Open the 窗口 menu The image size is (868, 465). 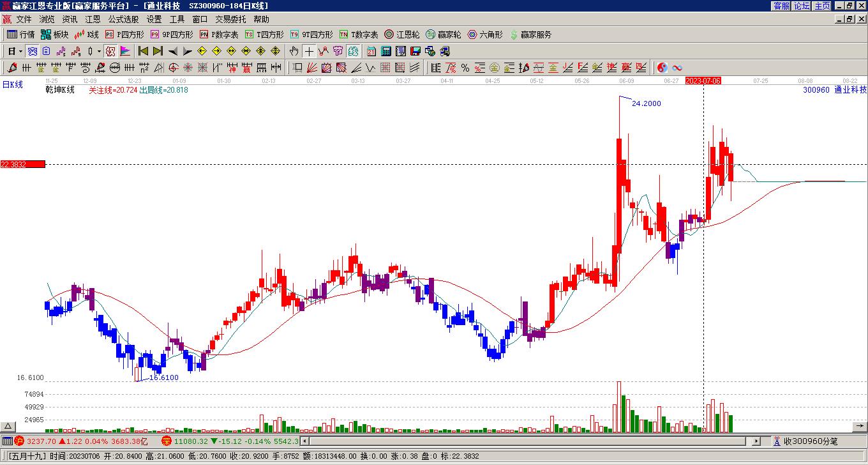tap(200, 19)
